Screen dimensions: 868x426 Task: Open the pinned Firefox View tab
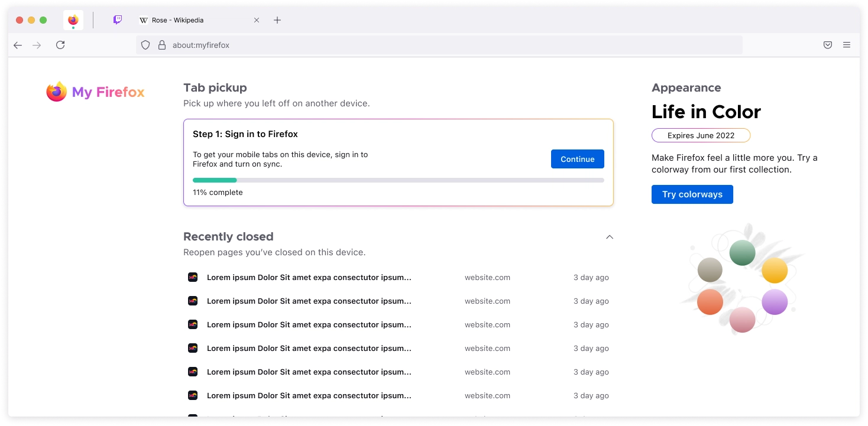point(73,20)
